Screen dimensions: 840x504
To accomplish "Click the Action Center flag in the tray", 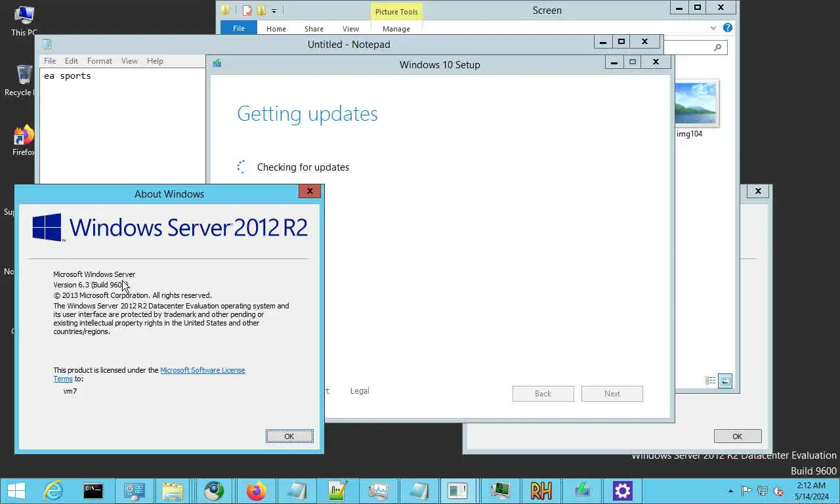I will tap(747, 491).
